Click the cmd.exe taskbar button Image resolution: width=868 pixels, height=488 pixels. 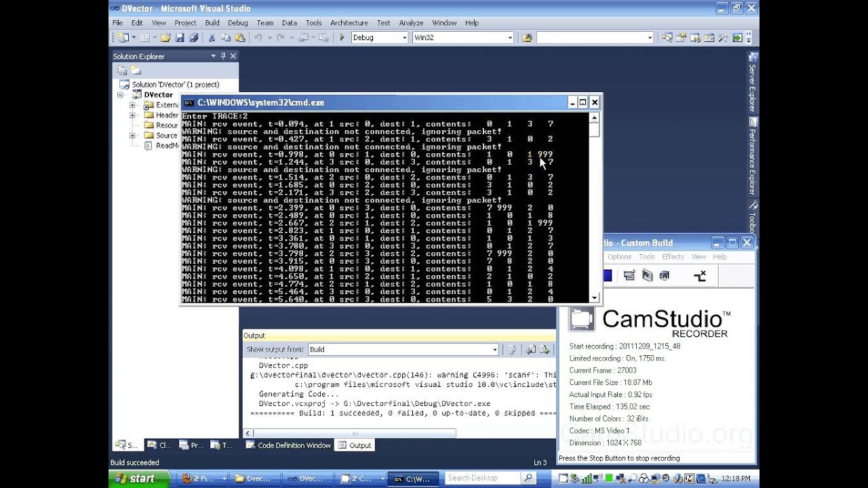[412, 479]
